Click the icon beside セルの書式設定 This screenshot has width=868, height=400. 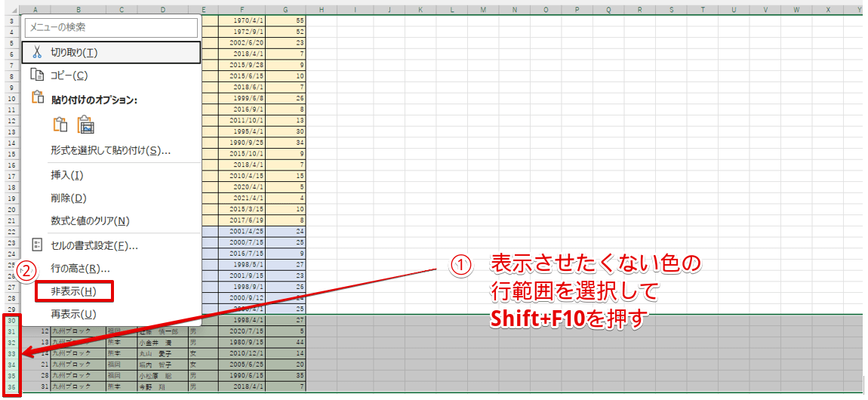(37, 245)
